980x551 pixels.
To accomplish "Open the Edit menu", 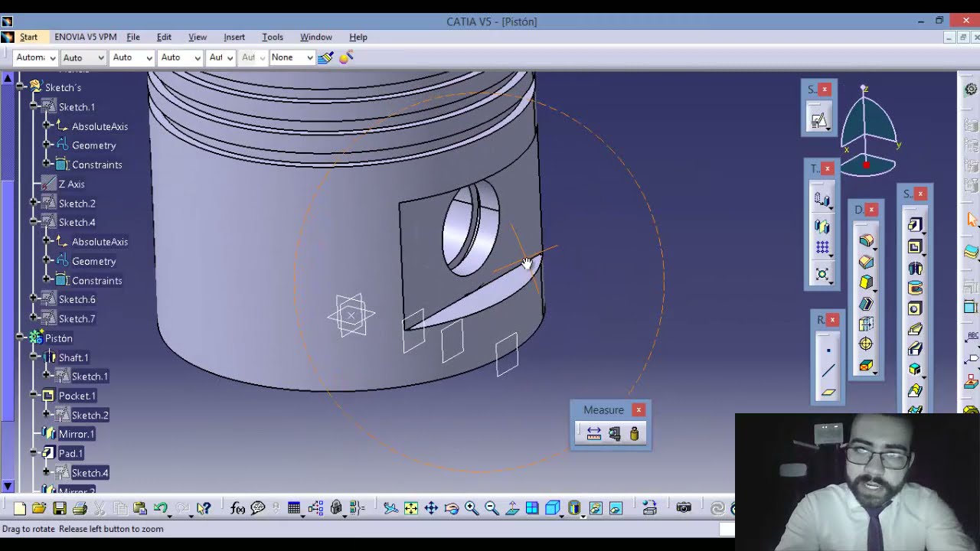I will click(x=164, y=37).
